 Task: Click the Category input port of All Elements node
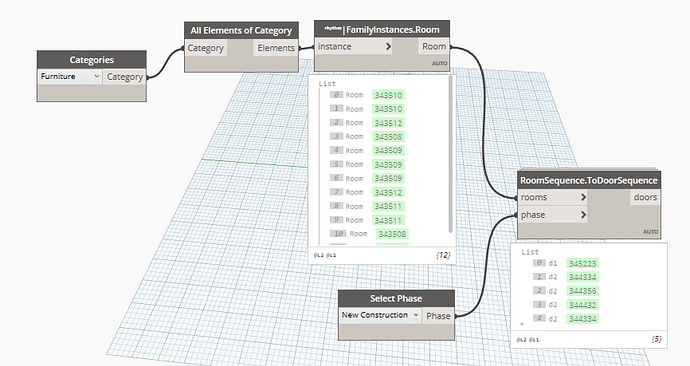coord(206,48)
